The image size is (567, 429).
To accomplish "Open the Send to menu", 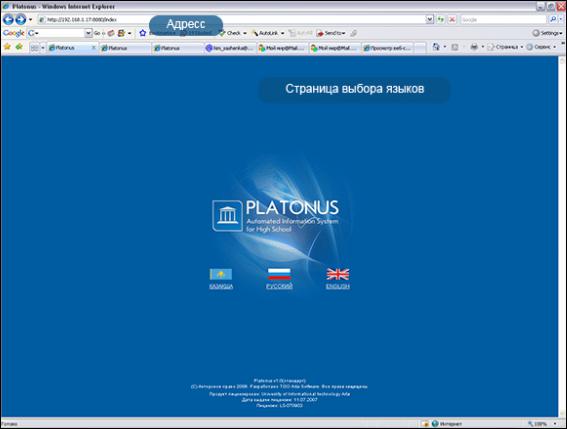I will tap(331, 33).
